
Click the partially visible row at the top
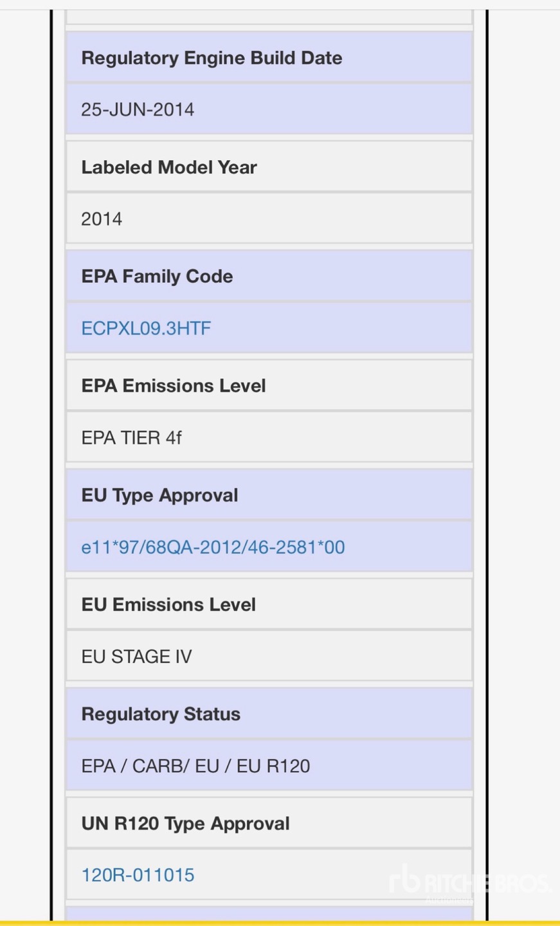click(269, 17)
